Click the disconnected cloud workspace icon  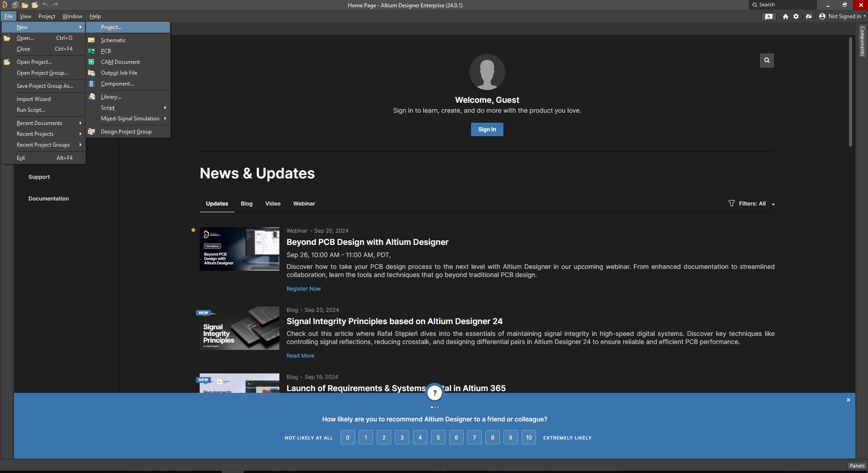(x=809, y=16)
